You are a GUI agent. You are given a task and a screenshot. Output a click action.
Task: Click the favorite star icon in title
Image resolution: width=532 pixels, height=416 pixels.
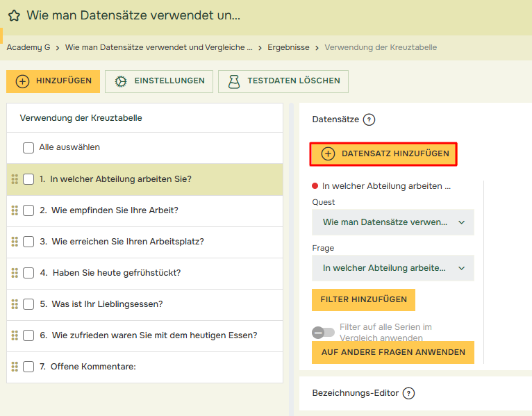(x=14, y=15)
